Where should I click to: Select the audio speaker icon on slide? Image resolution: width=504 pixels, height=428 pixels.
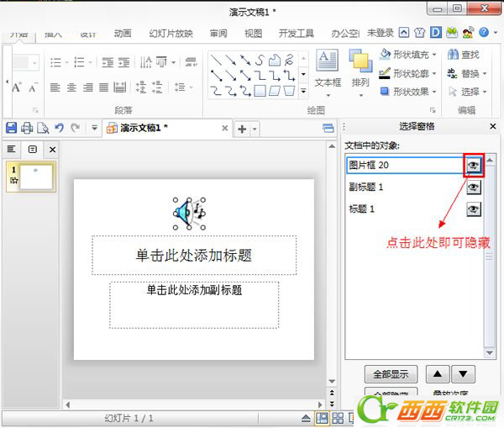pos(189,214)
